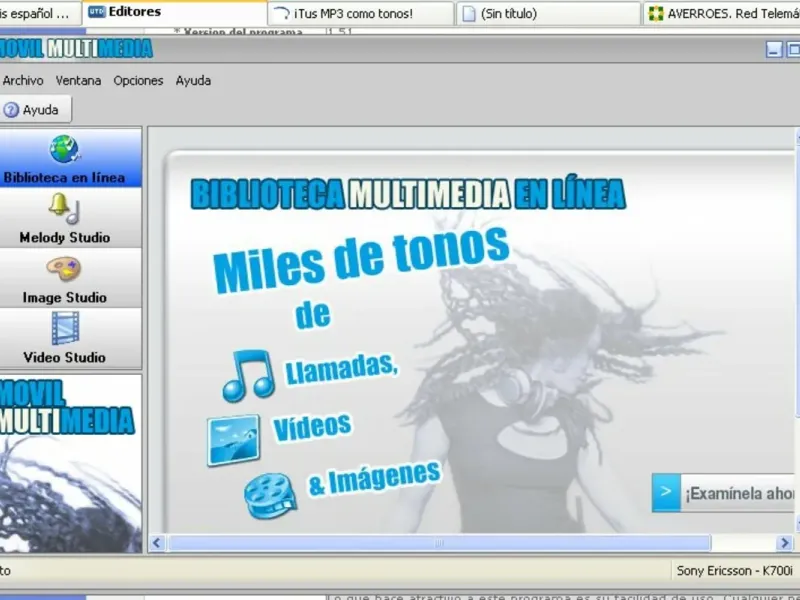Viewport: 800px width, 600px height.
Task: Open the Biblioteca en línea section
Action: click(x=70, y=158)
